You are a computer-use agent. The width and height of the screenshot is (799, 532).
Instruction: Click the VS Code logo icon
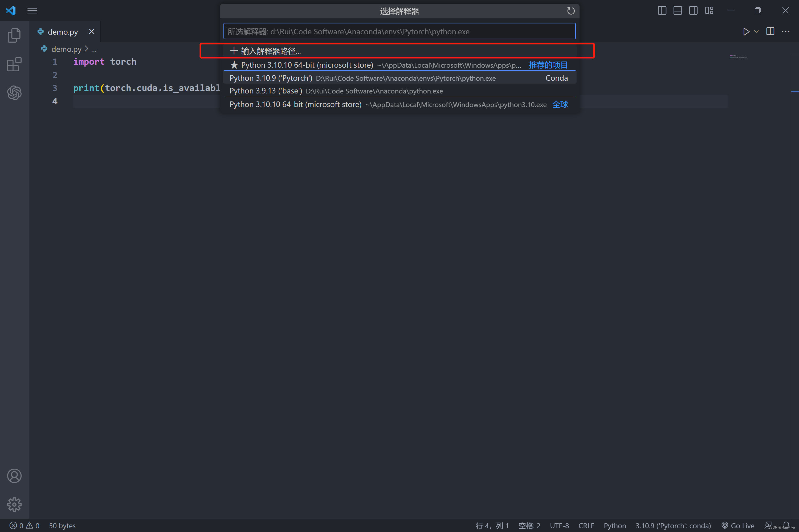tap(11, 11)
